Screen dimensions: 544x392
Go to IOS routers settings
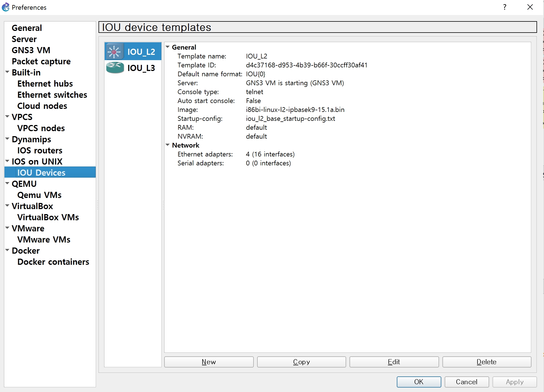tap(40, 150)
